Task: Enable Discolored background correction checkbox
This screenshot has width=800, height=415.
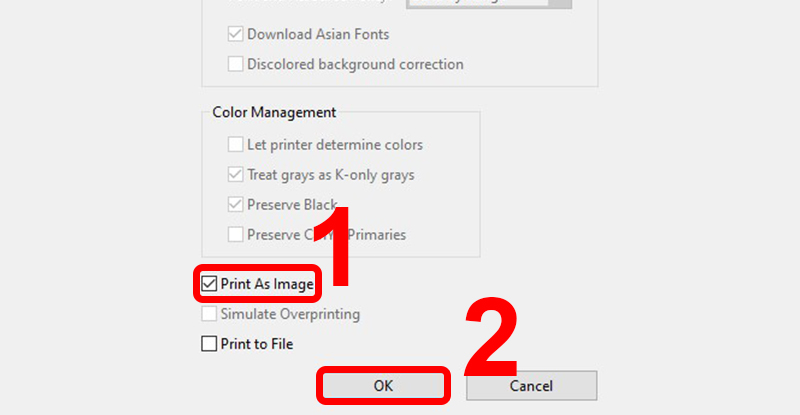Action: 235,64
